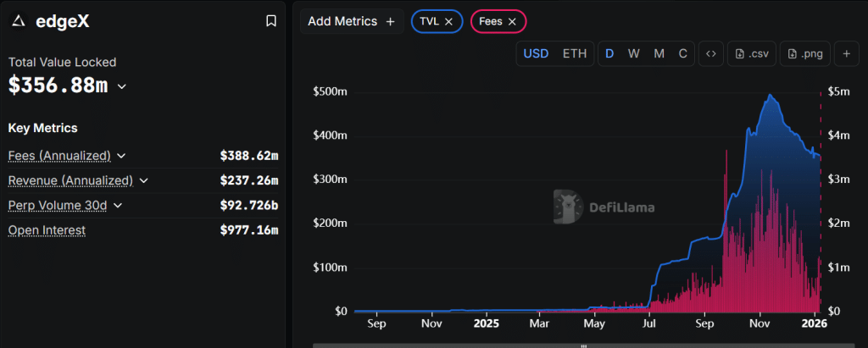Select the cumulative C interval
This screenshot has width=868, height=348.
tap(682, 53)
